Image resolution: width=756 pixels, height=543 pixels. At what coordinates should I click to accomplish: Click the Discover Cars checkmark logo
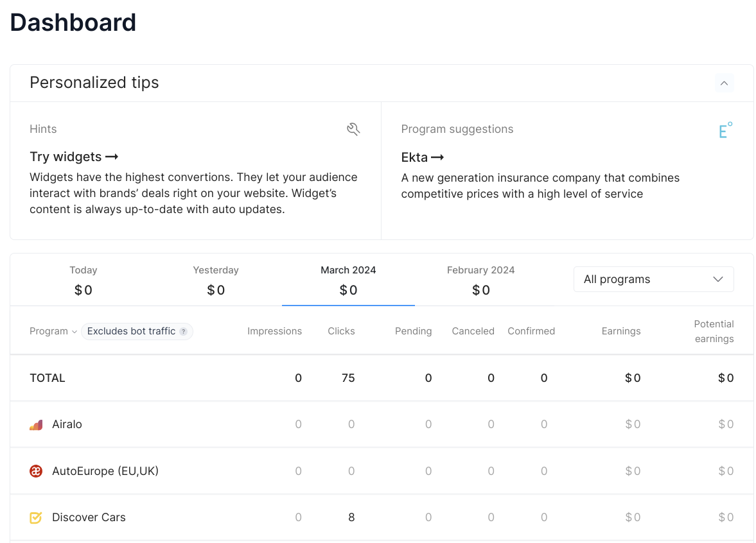tap(36, 517)
